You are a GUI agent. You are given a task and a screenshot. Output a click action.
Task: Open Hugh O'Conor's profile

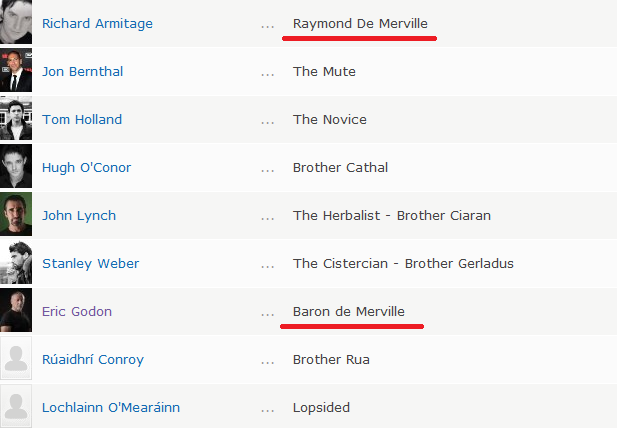pos(86,168)
